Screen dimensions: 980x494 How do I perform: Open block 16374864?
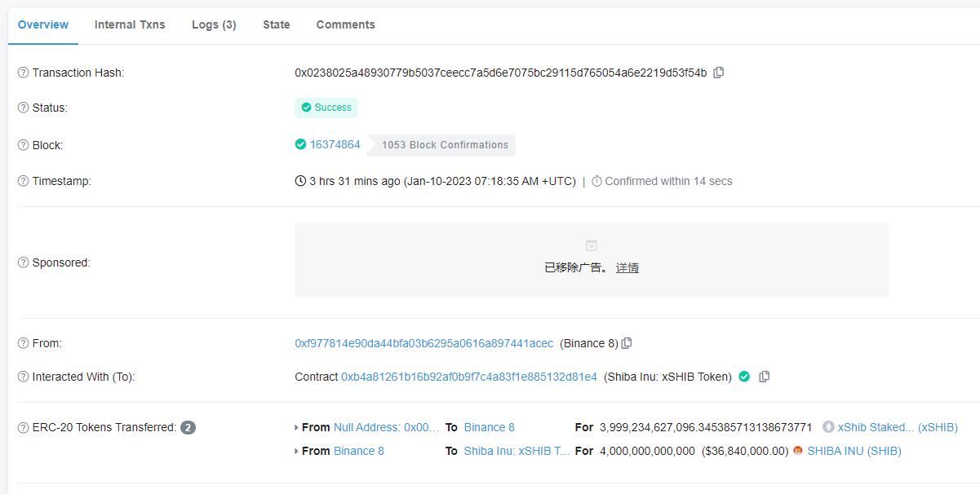[x=335, y=144]
